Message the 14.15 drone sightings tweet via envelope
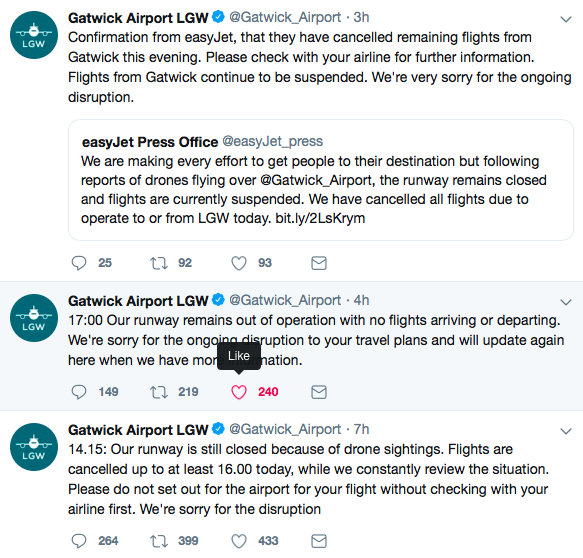The image size is (583, 558). tap(319, 541)
